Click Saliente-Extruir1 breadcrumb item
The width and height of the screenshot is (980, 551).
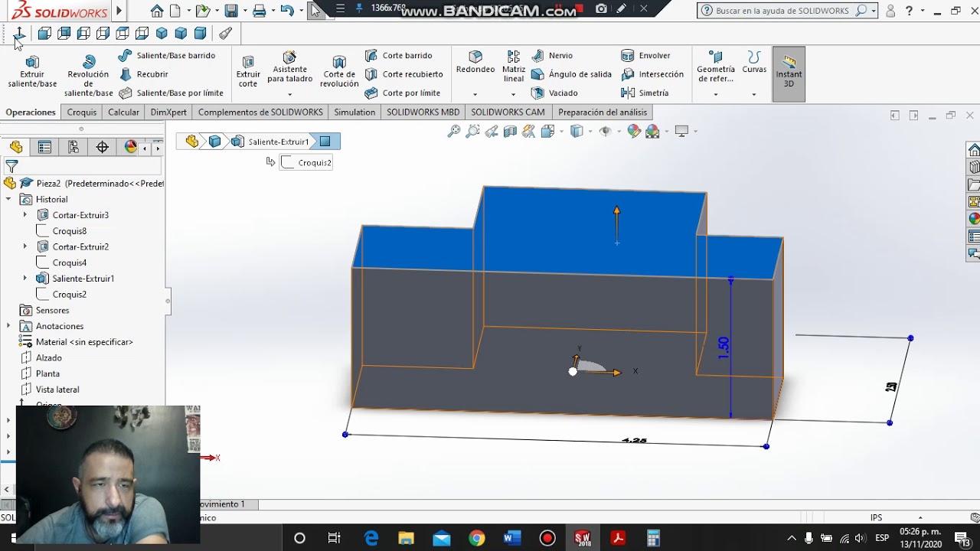[271, 142]
